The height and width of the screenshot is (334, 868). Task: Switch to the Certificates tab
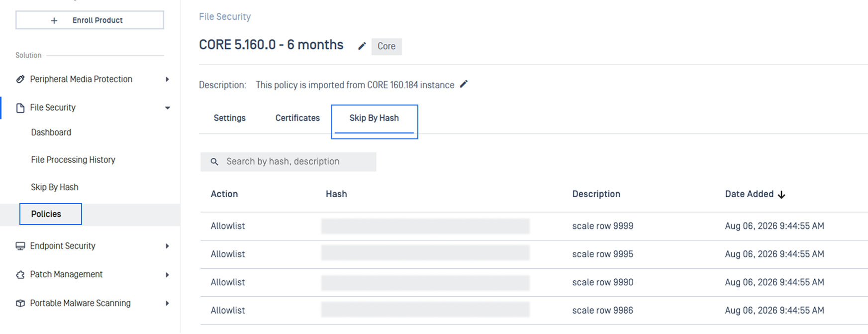click(x=297, y=118)
